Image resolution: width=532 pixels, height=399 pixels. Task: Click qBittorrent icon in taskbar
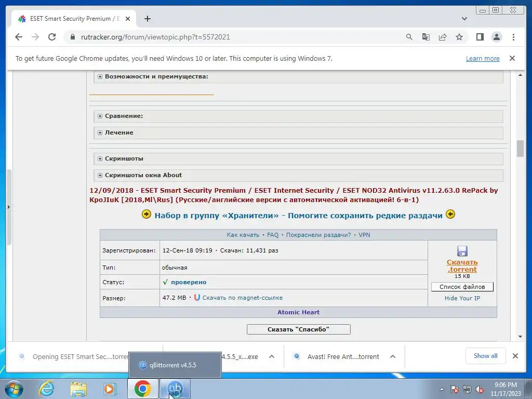175,389
